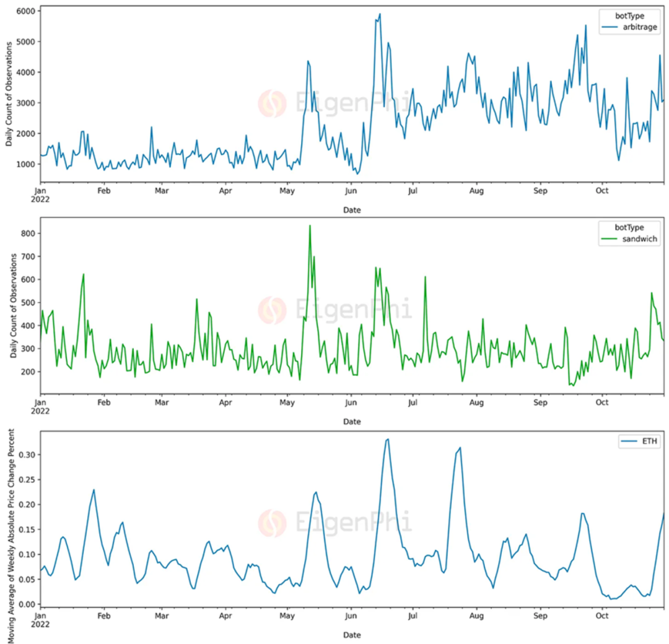Click the ETH chart highest peak in June
The height and width of the screenshot is (644, 669).
click(387, 439)
